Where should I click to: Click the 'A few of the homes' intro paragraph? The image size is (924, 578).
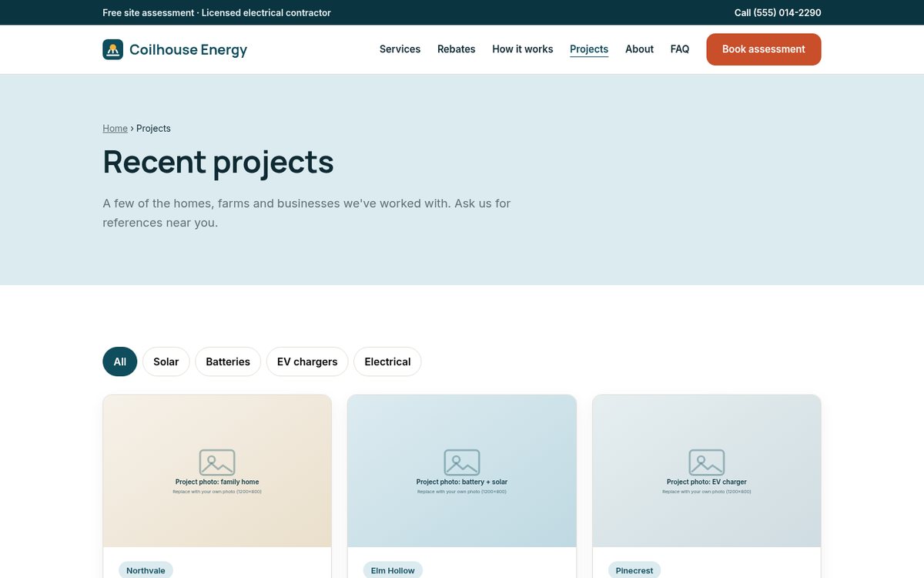[306, 213]
